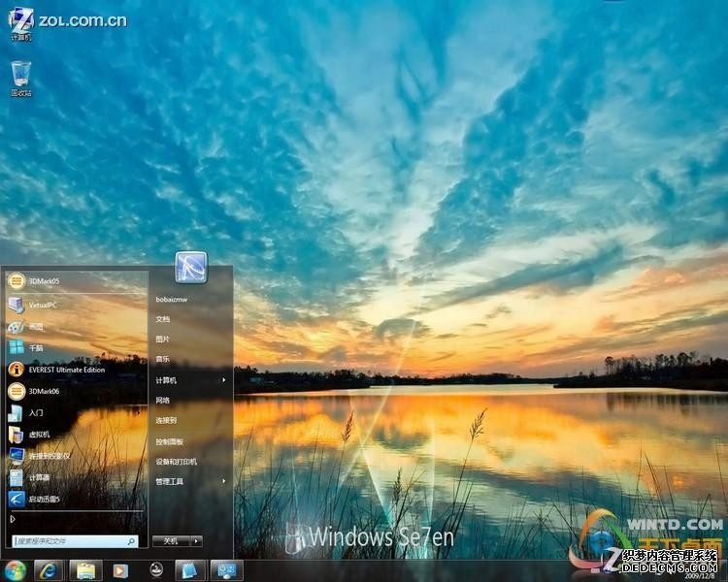Open Control Panel (控制面板) menu item
The image size is (728, 582).
pos(169,441)
